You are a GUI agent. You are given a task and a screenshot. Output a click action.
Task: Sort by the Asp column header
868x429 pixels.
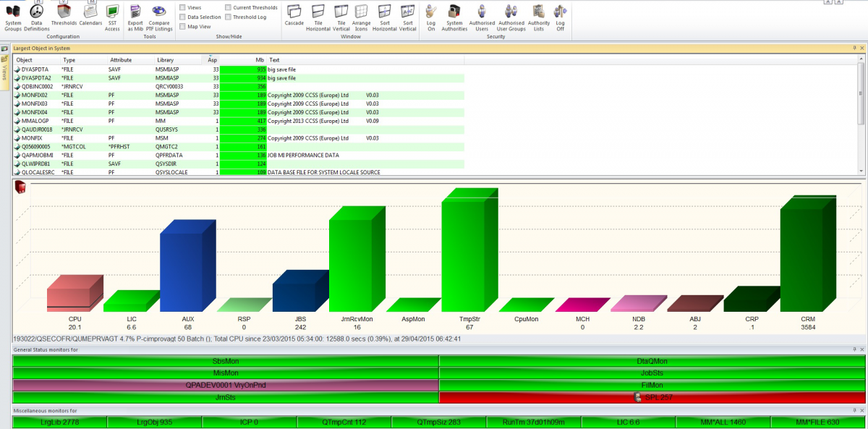[x=212, y=60]
